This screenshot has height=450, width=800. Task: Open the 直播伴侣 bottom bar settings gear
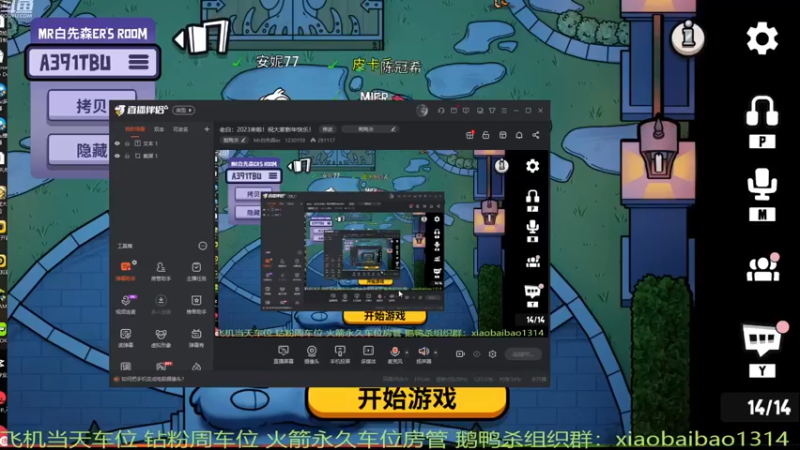click(x=492, y=354)
